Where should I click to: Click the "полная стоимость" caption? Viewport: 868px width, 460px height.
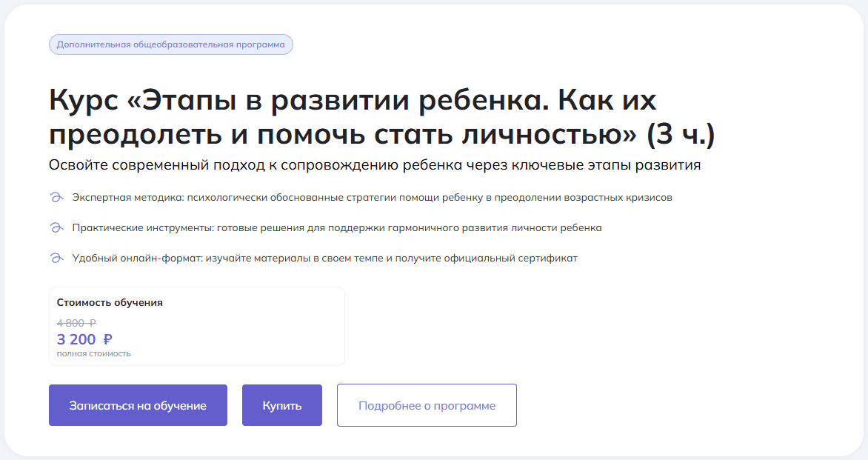coord(93,354)
